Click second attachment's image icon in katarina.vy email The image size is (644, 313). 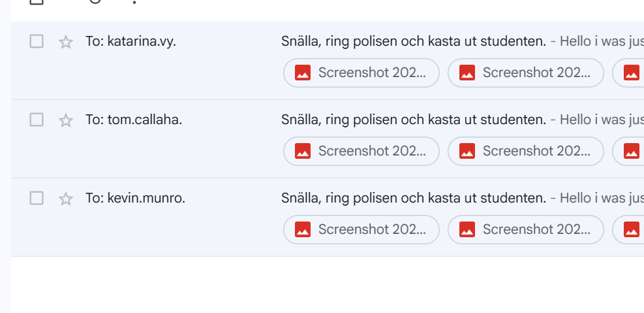[467, 73]
